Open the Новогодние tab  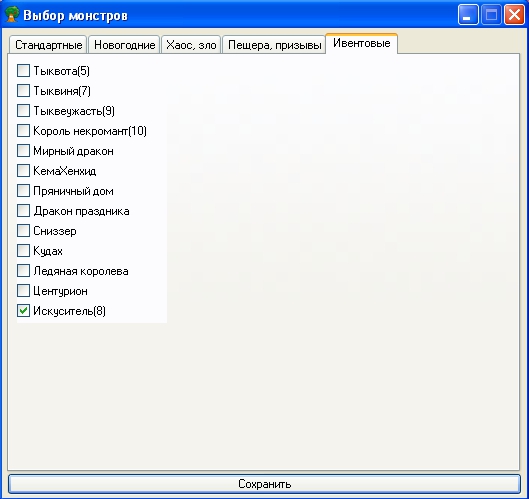124,45
